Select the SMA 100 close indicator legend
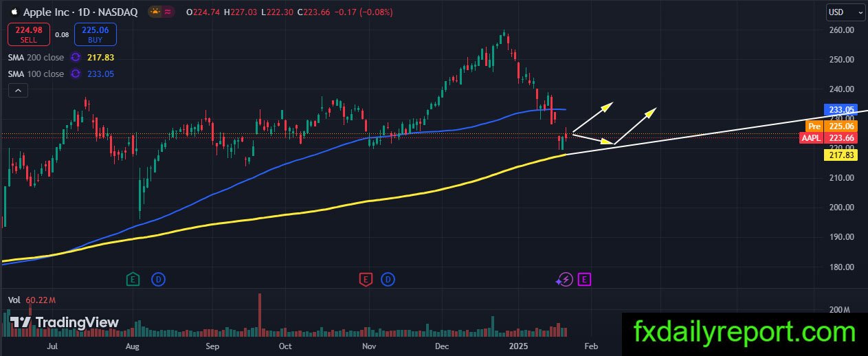This screenshot has height=356, width=868. coord(36,74)
